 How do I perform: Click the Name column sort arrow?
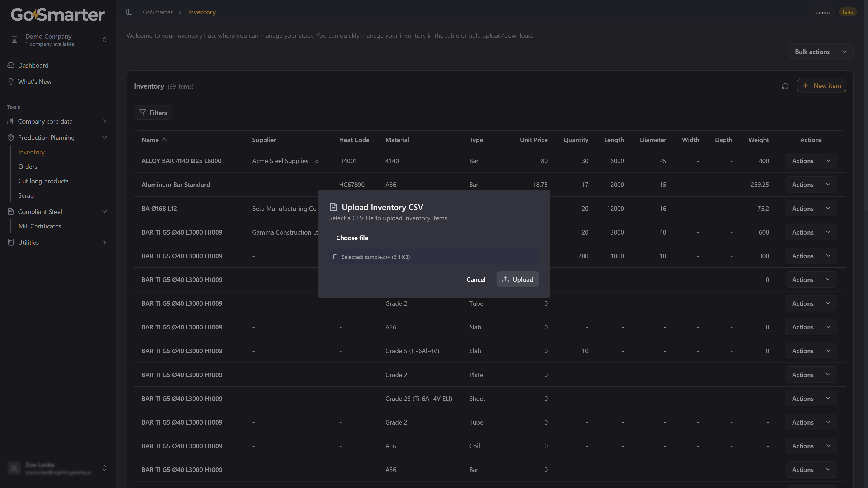[164, 141]
